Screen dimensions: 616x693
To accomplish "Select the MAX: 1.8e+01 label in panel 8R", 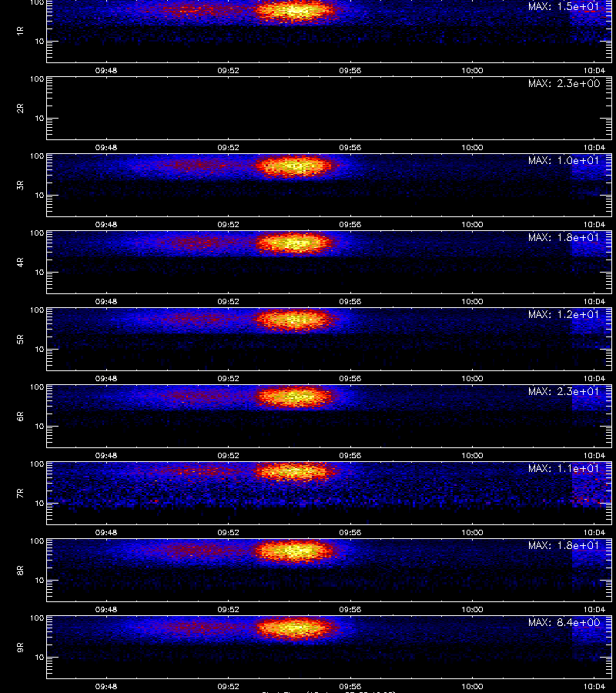I will pos(564,545).
